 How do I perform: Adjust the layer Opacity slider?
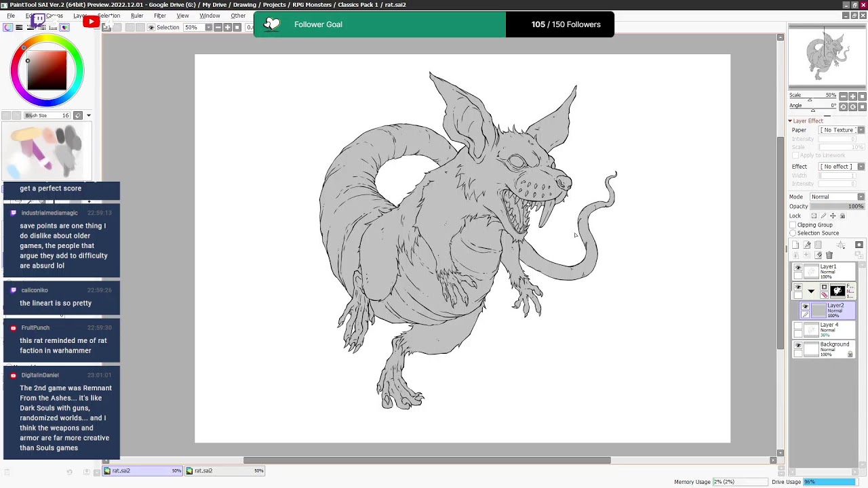tap(837, 206)
